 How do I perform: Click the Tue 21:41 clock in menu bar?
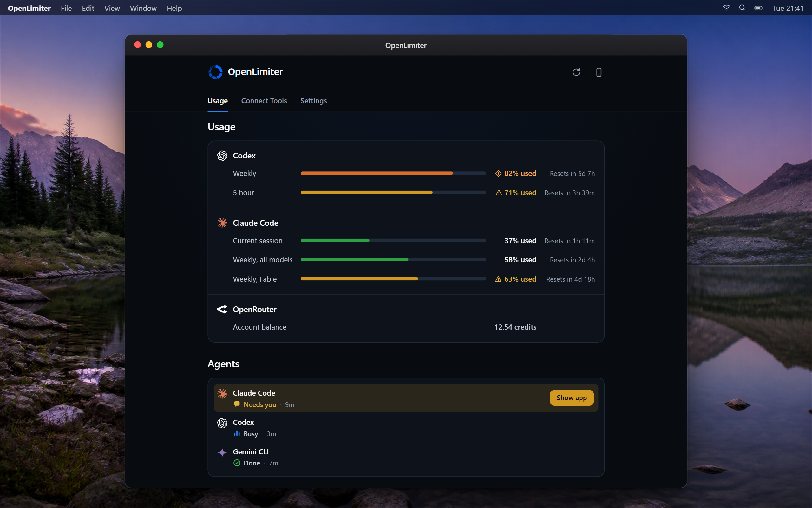[788, 8]
